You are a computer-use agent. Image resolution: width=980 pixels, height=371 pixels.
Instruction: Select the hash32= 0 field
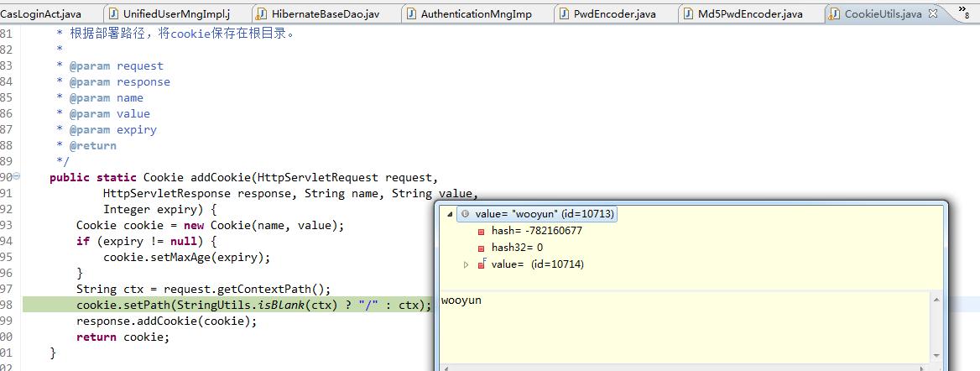(x=517, y=248)
